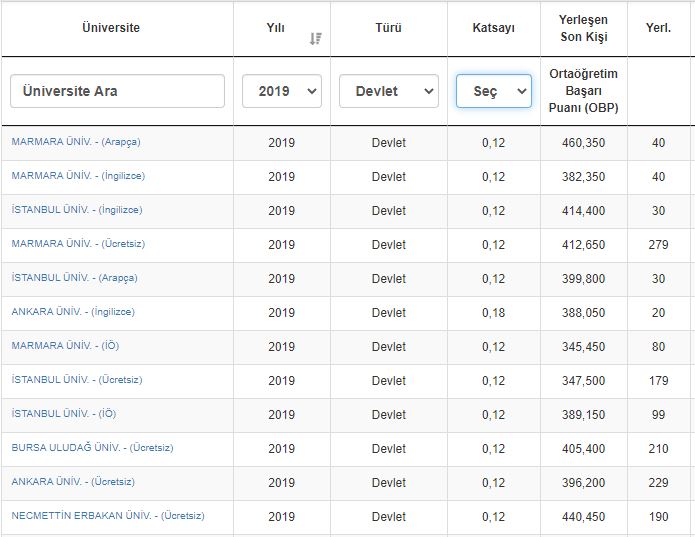The width and height of the screenshot is (695, 537).
Task: Click the Yerleşen Son Kişi header
Action: pyautogui.click(x=583, y=28)
